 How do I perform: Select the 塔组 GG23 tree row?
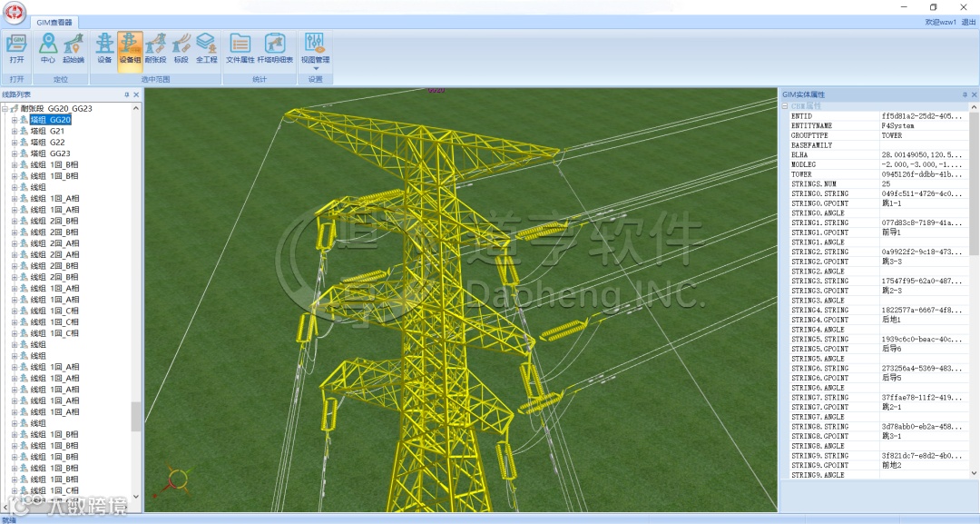point(50,153)
